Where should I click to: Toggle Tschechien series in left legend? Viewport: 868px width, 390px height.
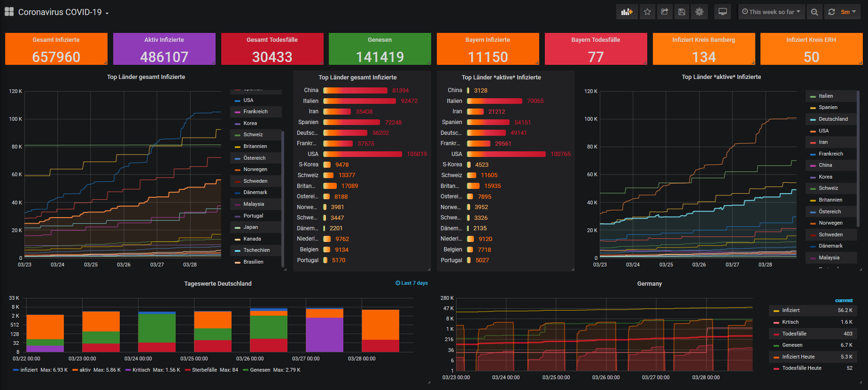coord(256,250)
